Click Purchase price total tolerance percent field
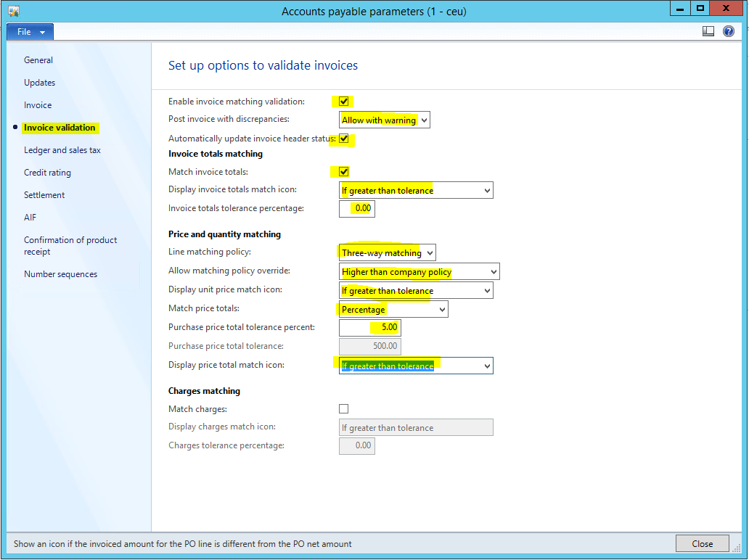This screenshot has height=560, width=749. 369,328
